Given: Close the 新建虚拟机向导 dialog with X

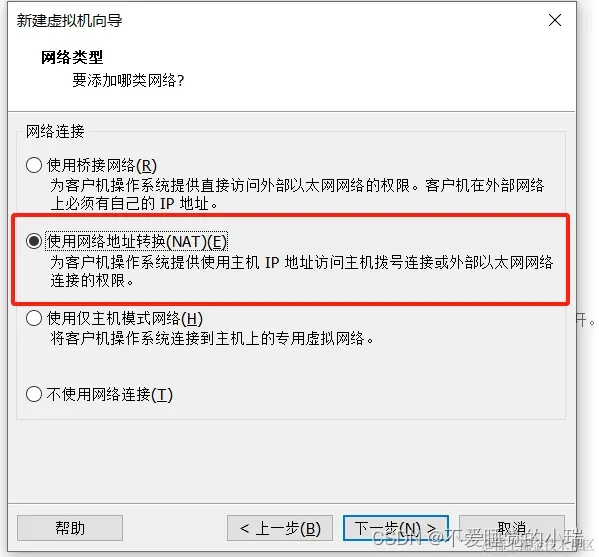Looking at the screenshot, I should [x=555, y=20].
